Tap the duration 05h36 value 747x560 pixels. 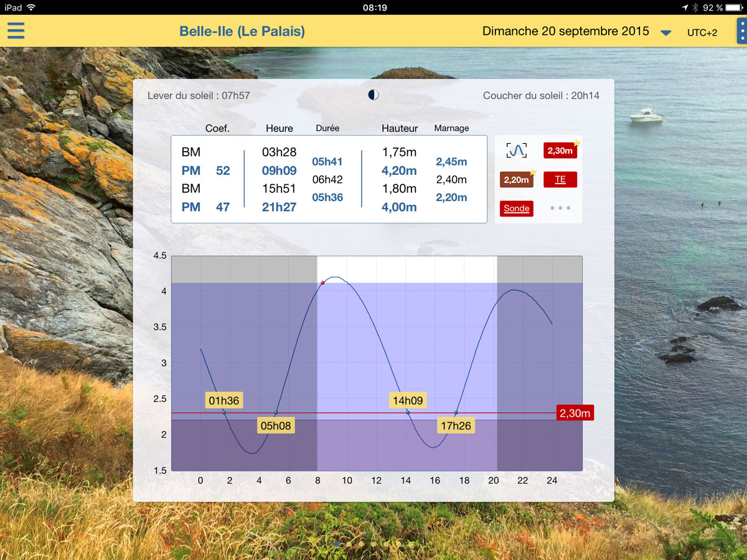tap(327, 197)
